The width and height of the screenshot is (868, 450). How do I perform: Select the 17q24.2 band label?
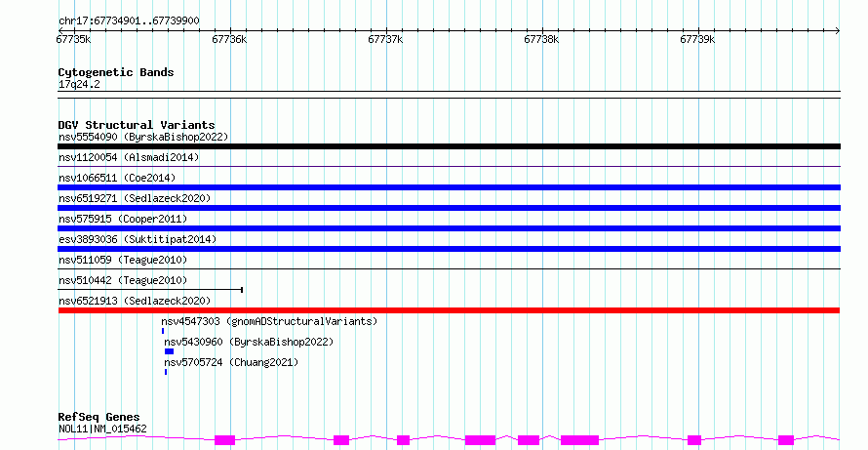[79, 84]
